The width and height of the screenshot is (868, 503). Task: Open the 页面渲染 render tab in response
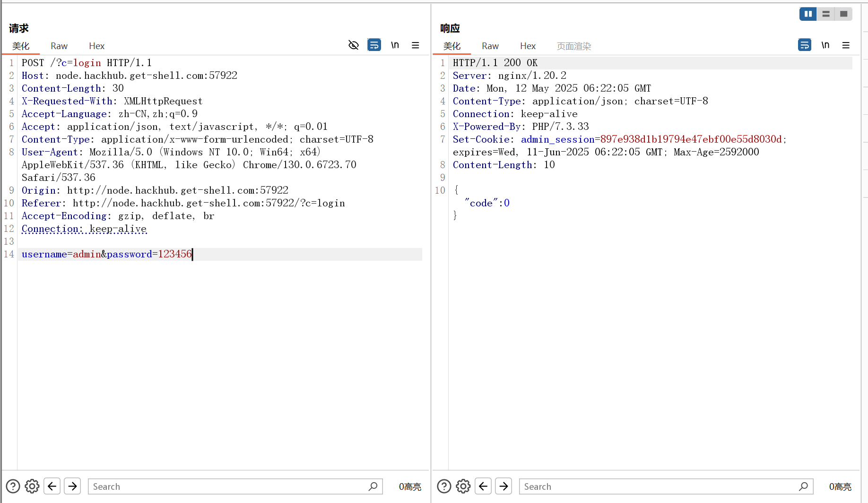tap(573, 46)
